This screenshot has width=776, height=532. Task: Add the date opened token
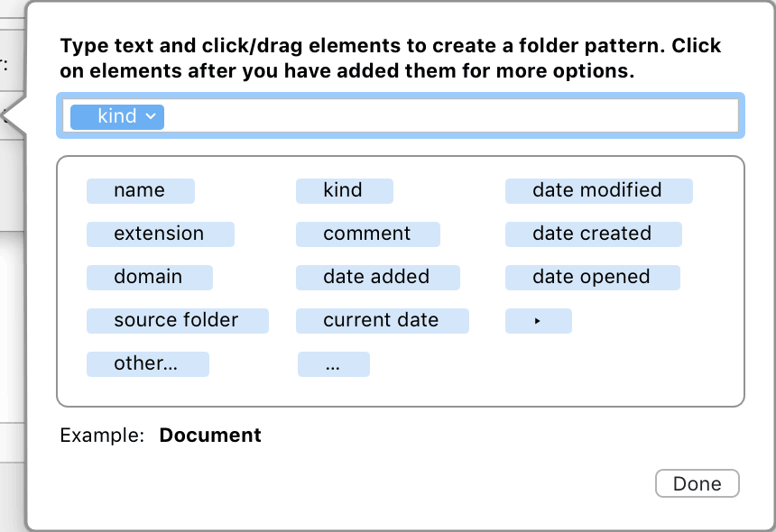tap(593, 278)
